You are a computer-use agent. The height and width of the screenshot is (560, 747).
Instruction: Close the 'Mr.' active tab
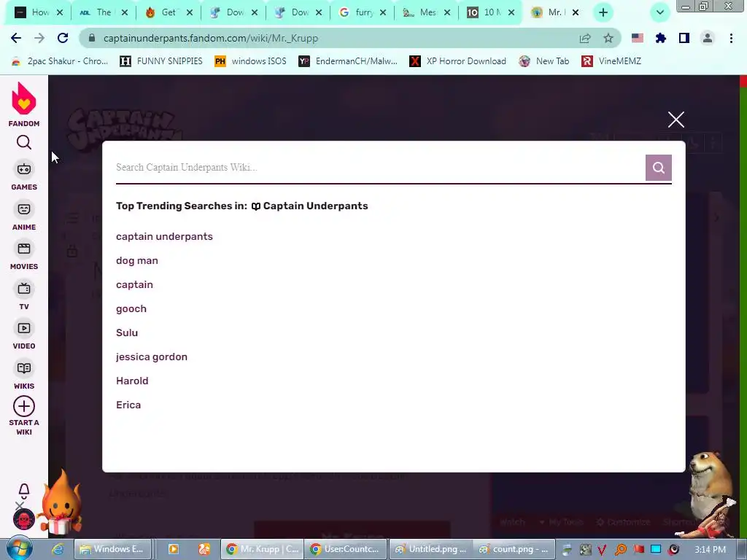(x=576, y=13)
